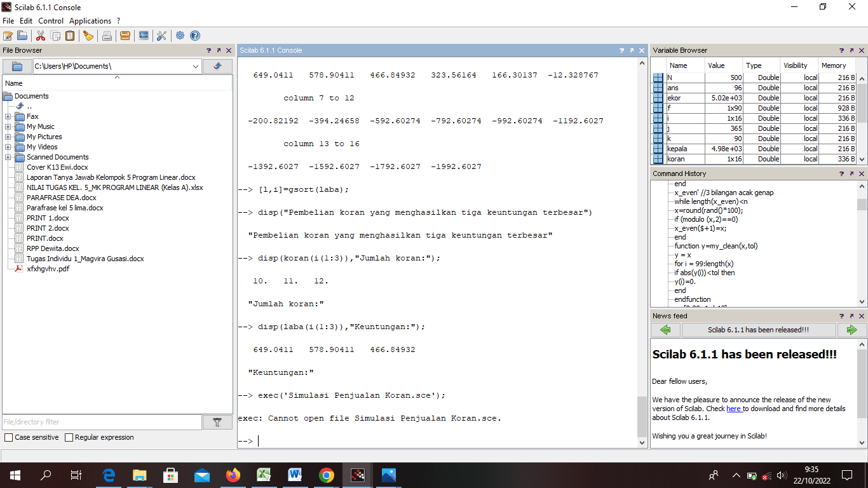Expand the My Videos folder
Screen dimensions: 868x488
[x=8, y=147]
